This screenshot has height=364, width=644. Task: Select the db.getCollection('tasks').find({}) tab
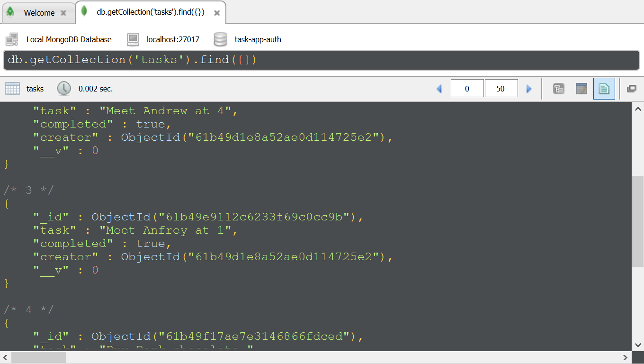150,12
